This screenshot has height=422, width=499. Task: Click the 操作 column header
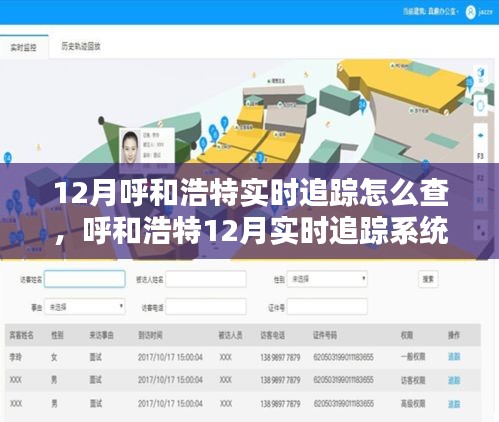pyautogui.click(x=454, y=335)
